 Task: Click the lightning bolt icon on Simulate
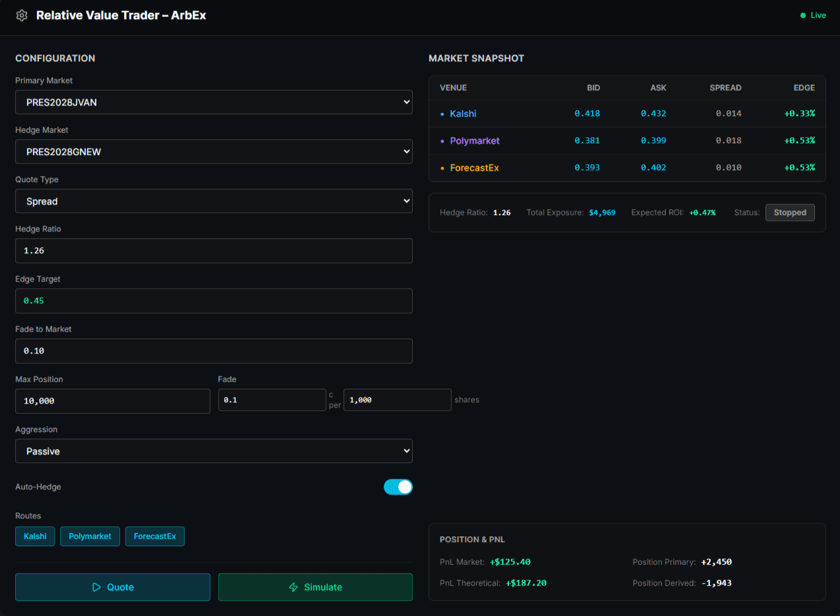(x=293, y=587)
